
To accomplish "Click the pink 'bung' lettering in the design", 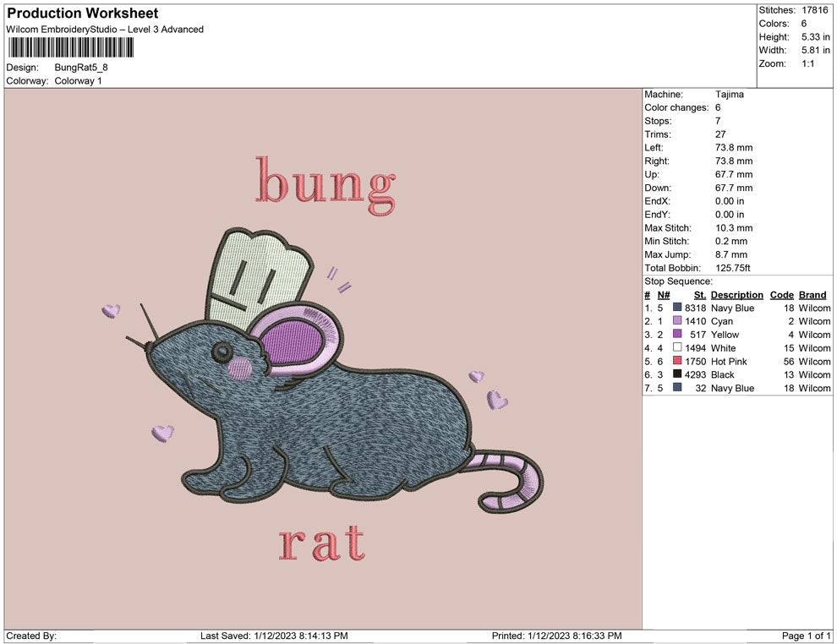I will click(325, 183).
